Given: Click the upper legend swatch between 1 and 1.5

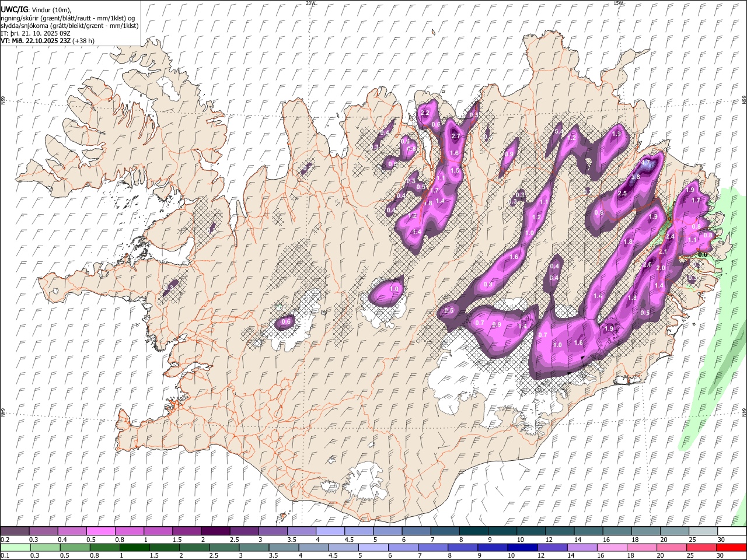Looking at the screenshot, I should (158, 531).
